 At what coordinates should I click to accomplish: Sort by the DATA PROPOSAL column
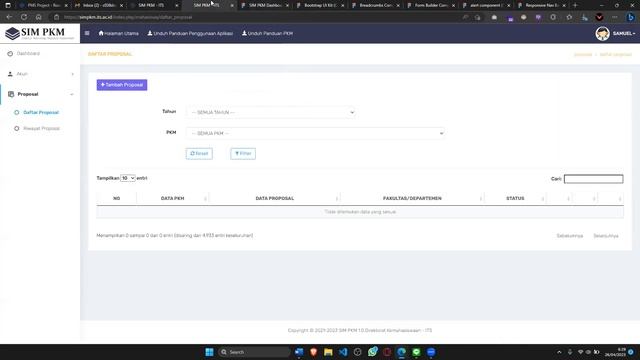tap(275, 198)
